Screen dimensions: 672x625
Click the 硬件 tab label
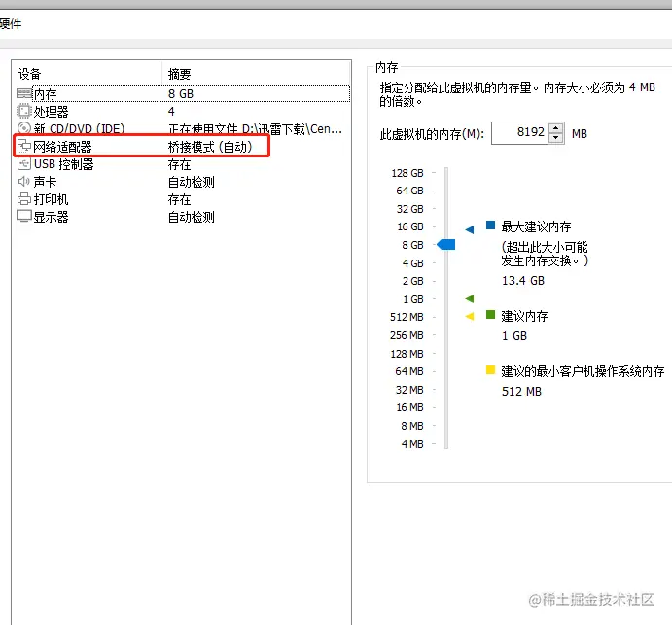click(x=11, y=23)
